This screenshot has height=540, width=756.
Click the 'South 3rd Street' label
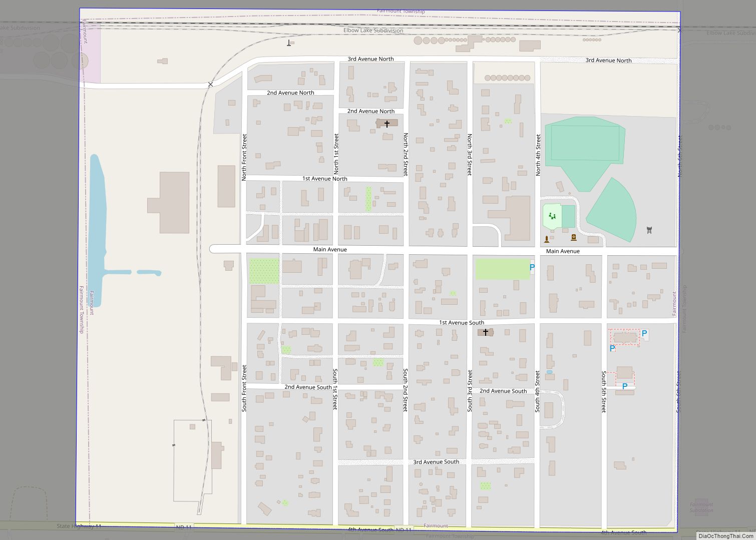tap(470, 391)
